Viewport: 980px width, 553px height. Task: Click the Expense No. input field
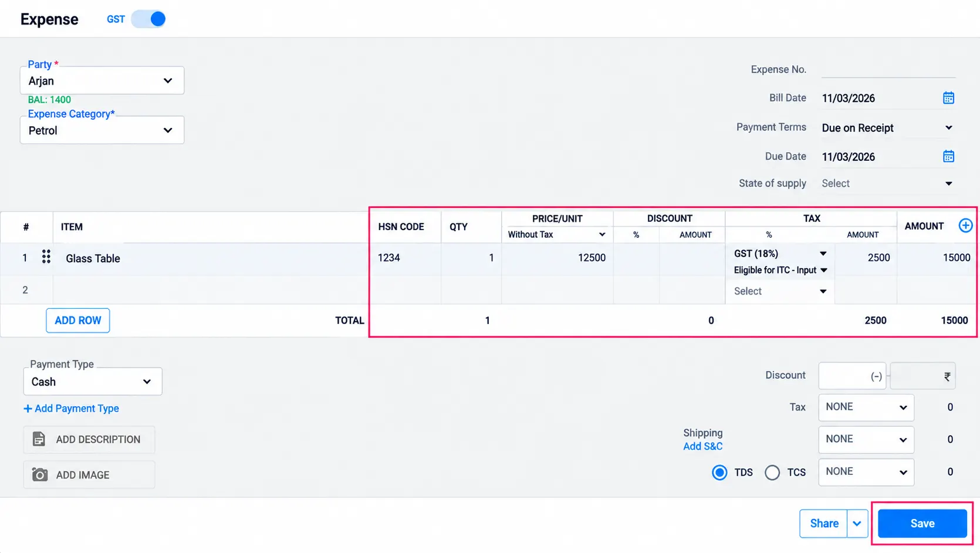(x=888, y=69)
